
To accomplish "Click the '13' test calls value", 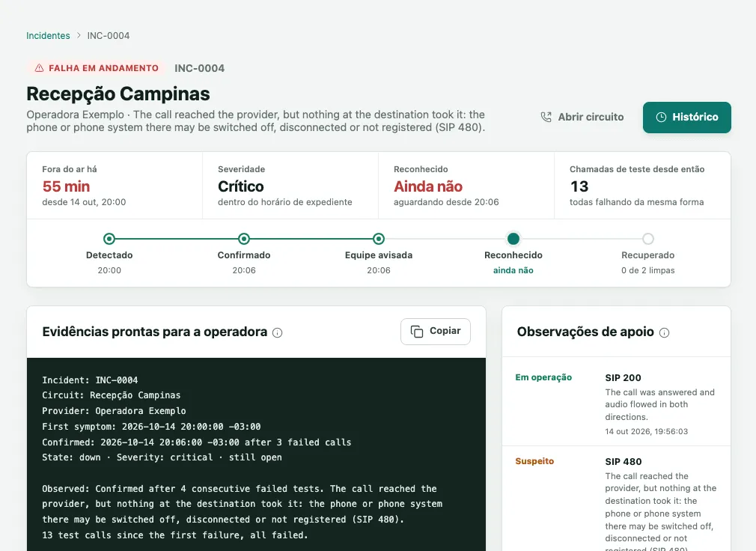I will pos(579,186).
